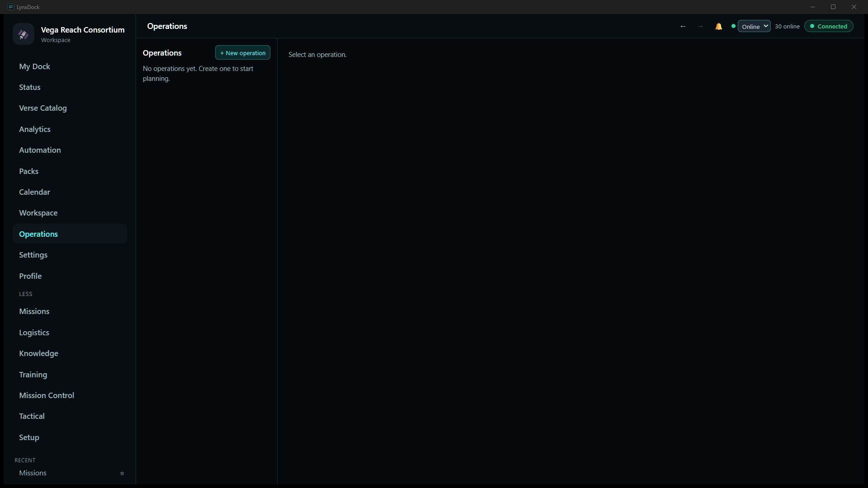Image resolution: width=868 pixels, height=488 pixels.
Task: Star the recent Missions entry
Action: 122,474
